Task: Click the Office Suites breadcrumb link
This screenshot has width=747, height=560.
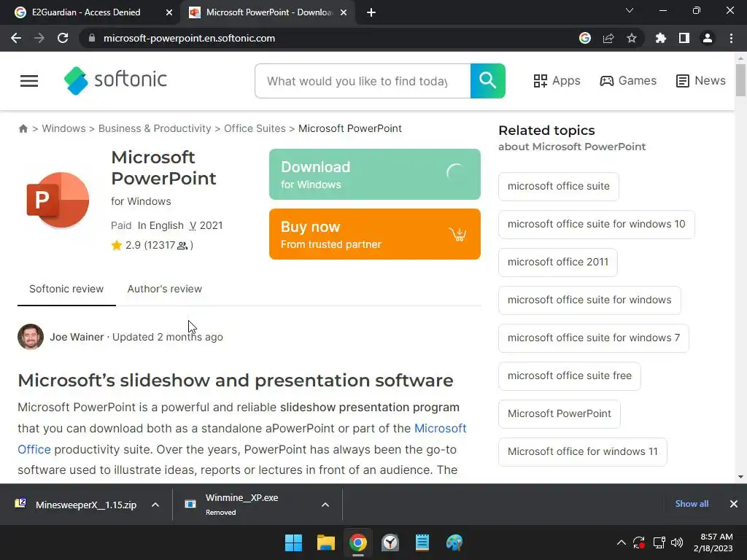Action: [255, 128]
